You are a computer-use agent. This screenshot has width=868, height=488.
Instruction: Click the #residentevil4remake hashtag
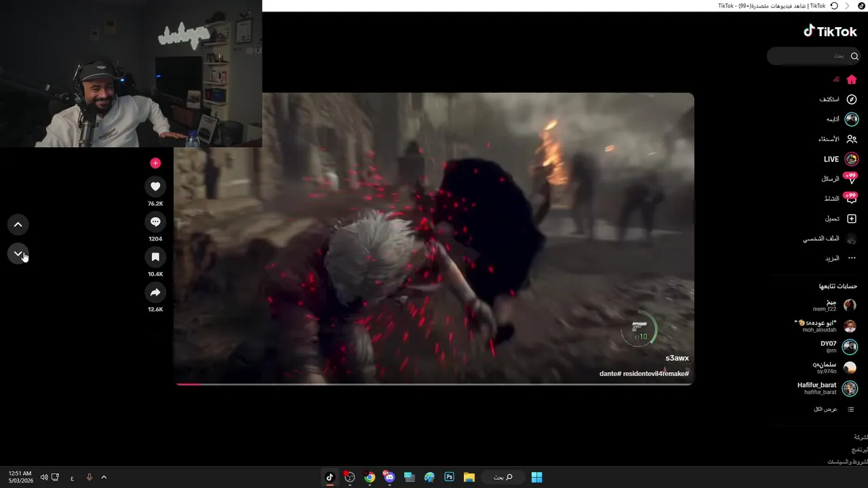coord(656,373)
